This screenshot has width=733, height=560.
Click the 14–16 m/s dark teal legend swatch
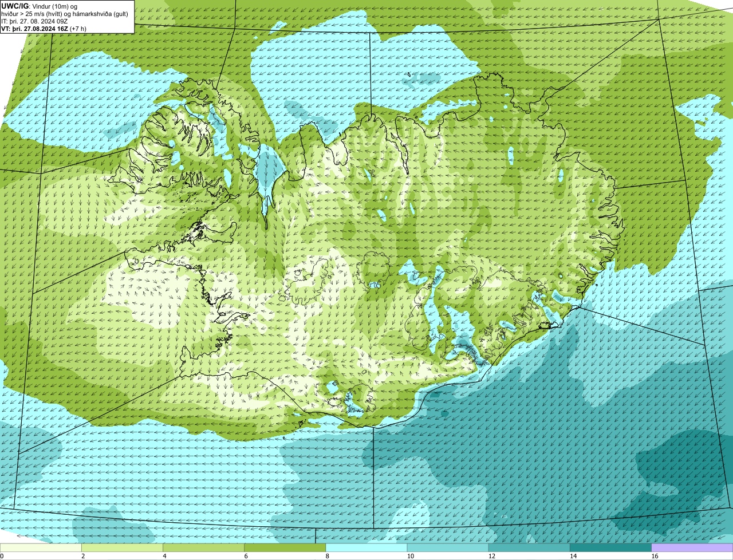coord(610,548)
